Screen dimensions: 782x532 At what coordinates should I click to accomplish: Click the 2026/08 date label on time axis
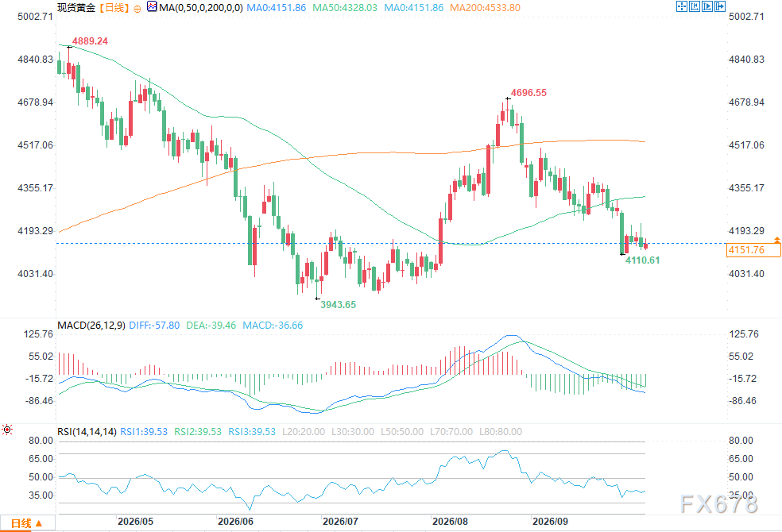click(451, 522)
